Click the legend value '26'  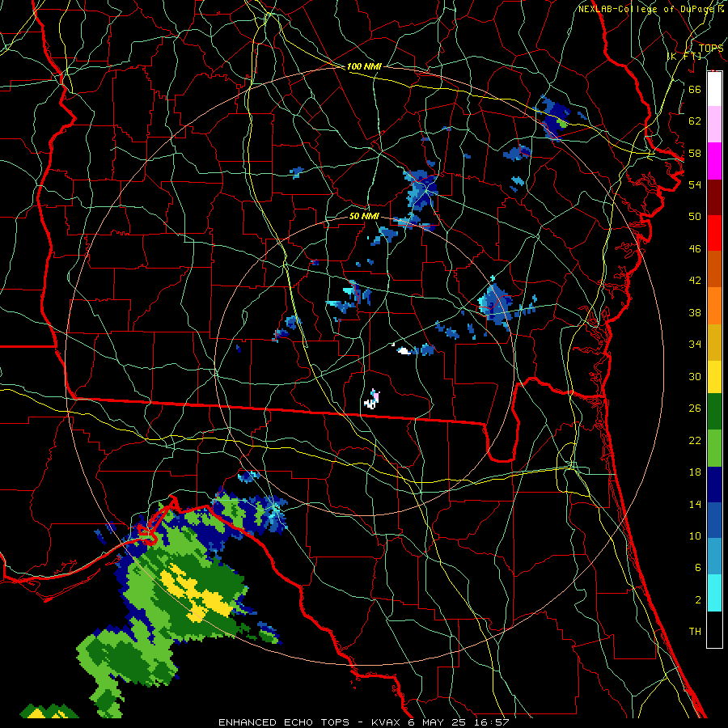coord(695,408)
